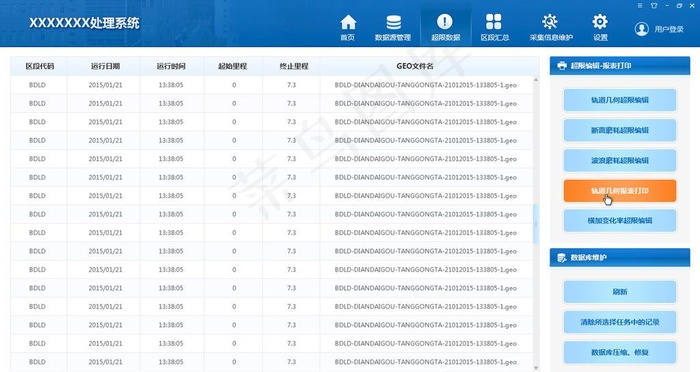Open 横加变化率超限编辑
This screenshot has height=372, width=700.
620,221
